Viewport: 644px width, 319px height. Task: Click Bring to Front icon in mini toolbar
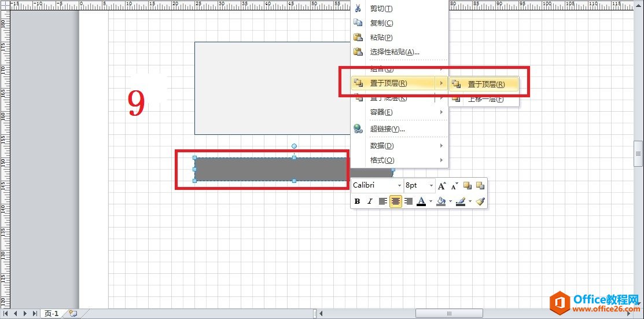[468, 186]
